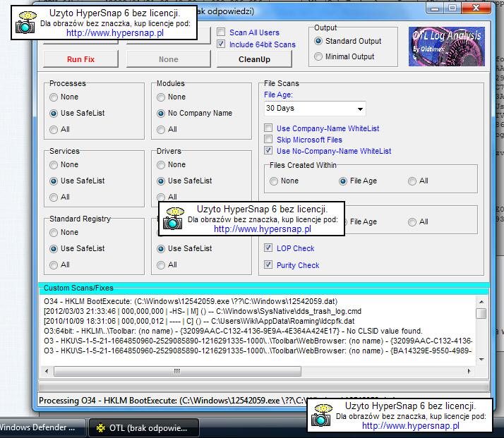Click the CleanUp button

coord(254,59)
